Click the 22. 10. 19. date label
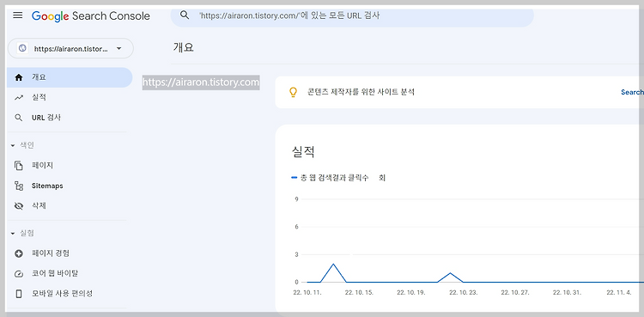Image resolution: width=644 pixels, height=317 pixels. coord(411,293)
